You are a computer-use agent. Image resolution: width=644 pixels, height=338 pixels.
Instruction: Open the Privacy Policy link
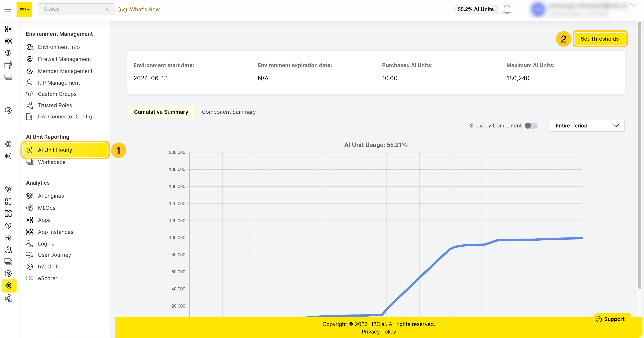tap(379, 331)
